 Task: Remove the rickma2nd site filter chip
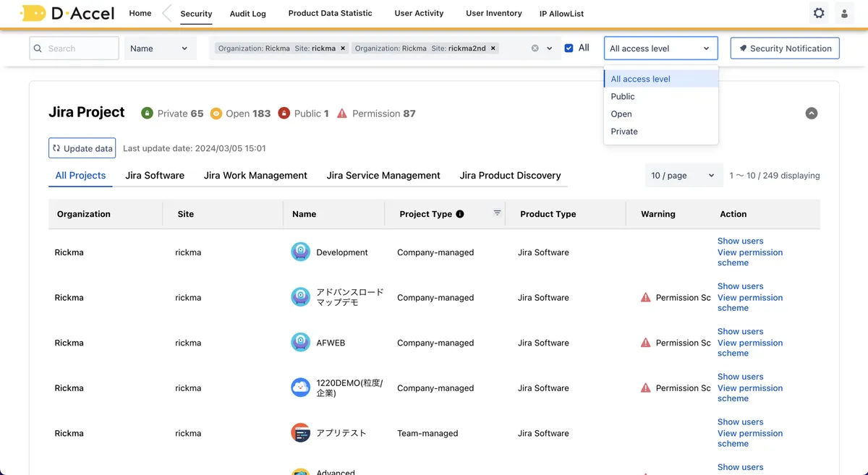[x=493, y=48]
